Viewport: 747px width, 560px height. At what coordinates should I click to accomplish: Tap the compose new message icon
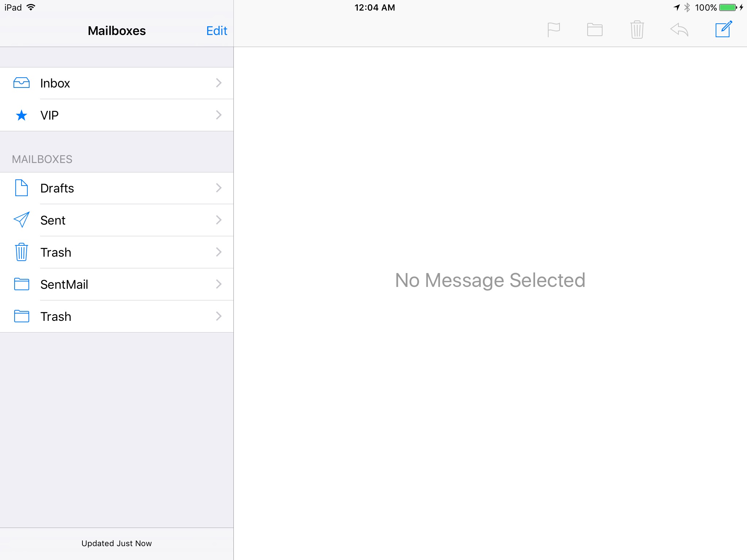(x=723, y=30)
